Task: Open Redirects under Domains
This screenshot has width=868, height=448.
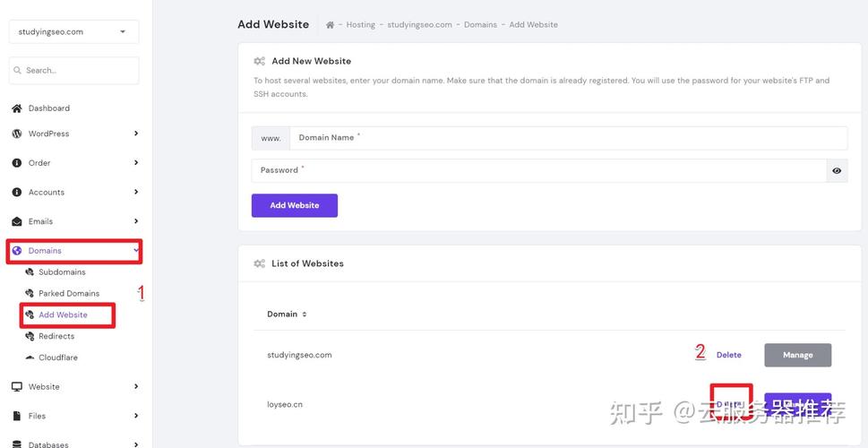Action: (x=56, y=337)
